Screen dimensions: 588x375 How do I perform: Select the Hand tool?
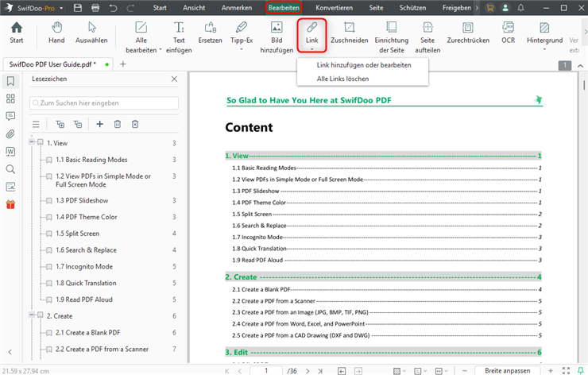pyautogui.click(x=56, y=33)
